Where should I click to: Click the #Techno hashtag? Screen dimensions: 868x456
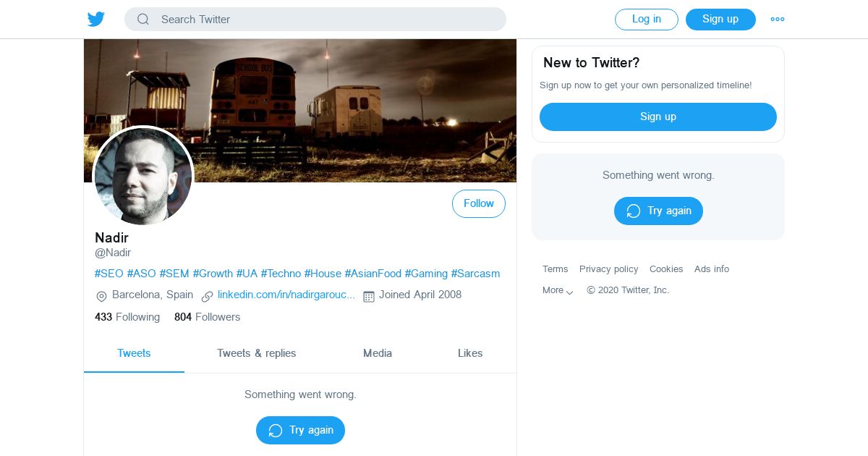[x=281, y=274]
